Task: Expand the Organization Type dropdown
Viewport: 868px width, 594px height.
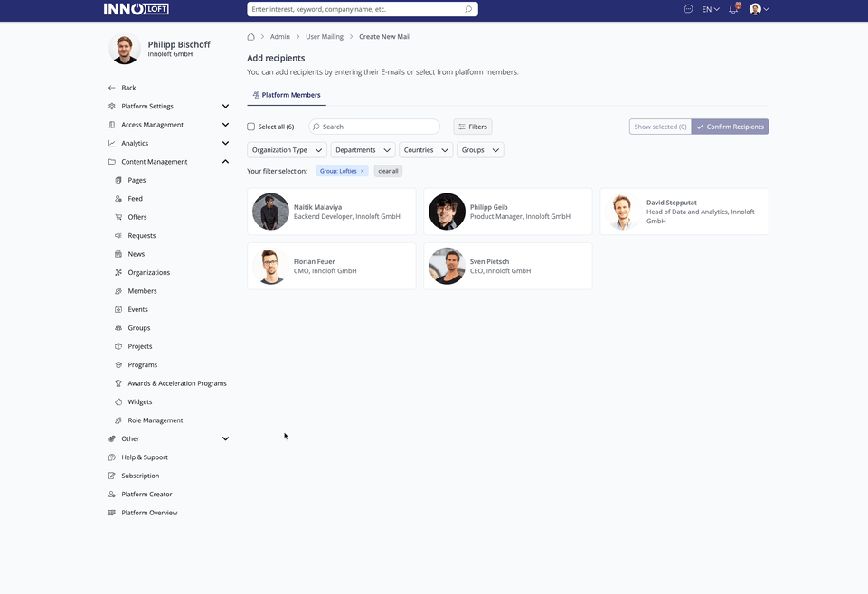Action: 288,150
